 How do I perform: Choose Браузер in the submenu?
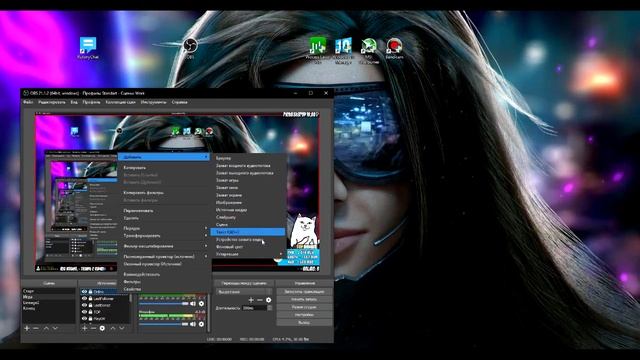pos(248,158)
